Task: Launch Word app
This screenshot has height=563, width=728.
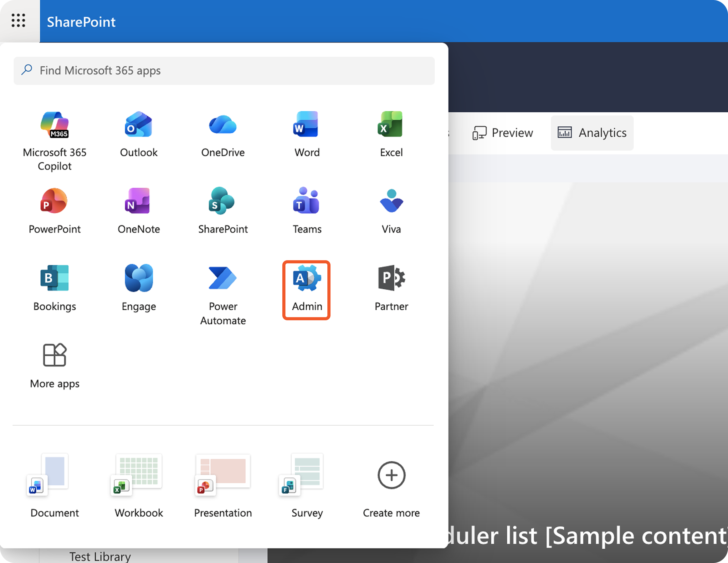Action: 307,134
